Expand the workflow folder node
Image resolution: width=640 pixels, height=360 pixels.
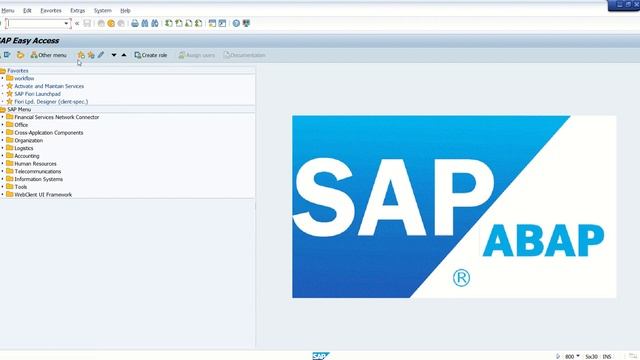click(x=2, y=78)
